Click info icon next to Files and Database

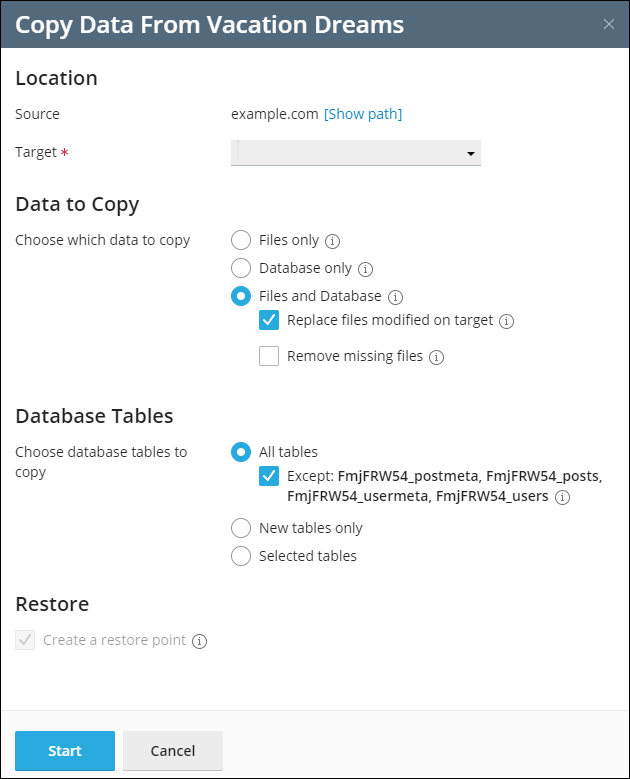pyautogui.click(x=395, y=297)
